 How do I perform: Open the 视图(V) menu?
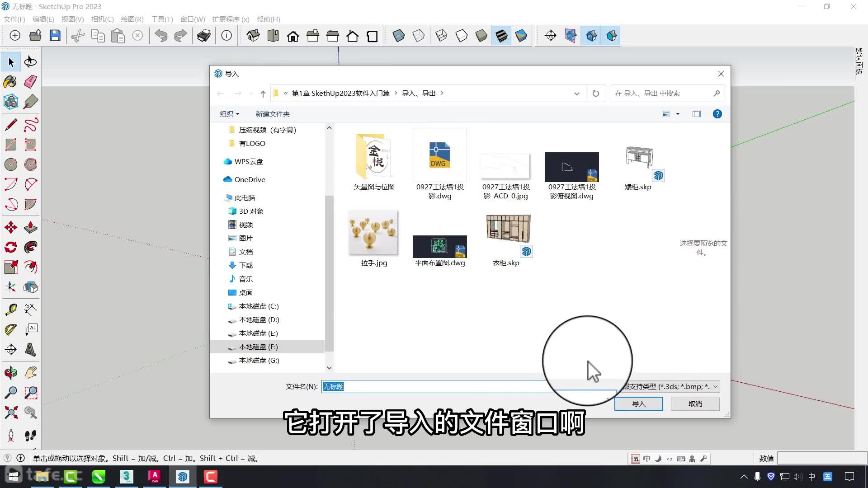click(72, 19)
